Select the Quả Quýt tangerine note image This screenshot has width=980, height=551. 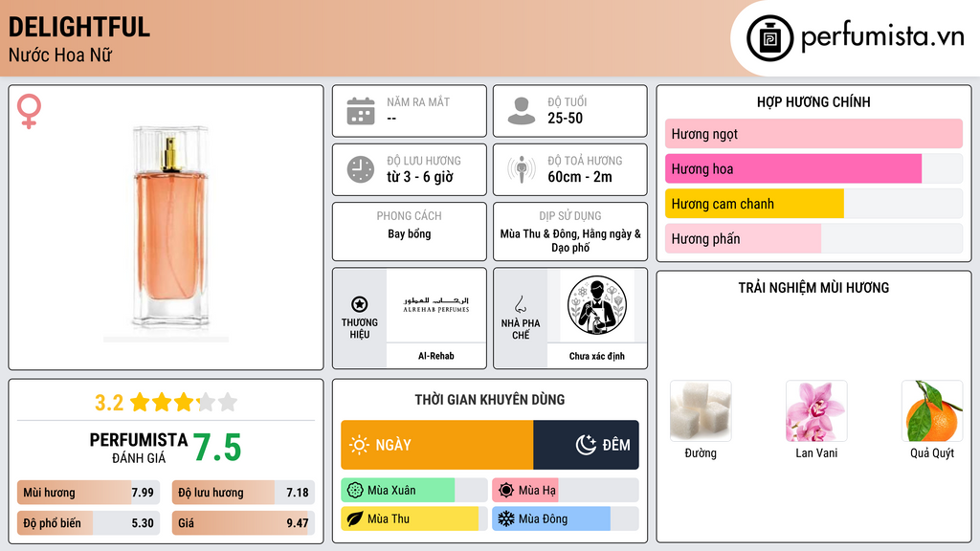pos(932,411)
